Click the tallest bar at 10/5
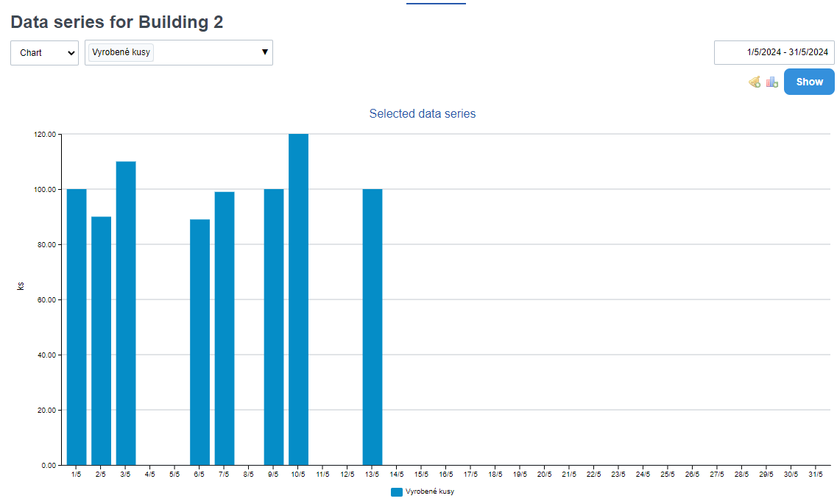 pos(298,299)
